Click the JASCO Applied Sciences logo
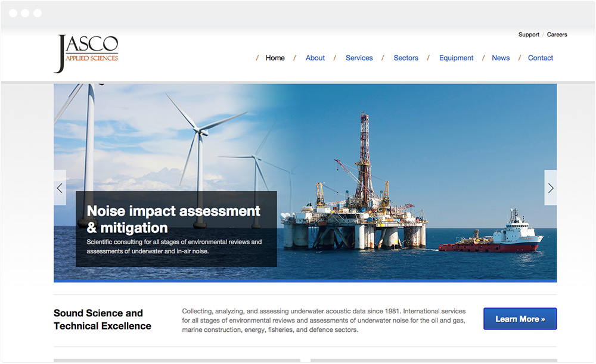 [x=86, y=54]
